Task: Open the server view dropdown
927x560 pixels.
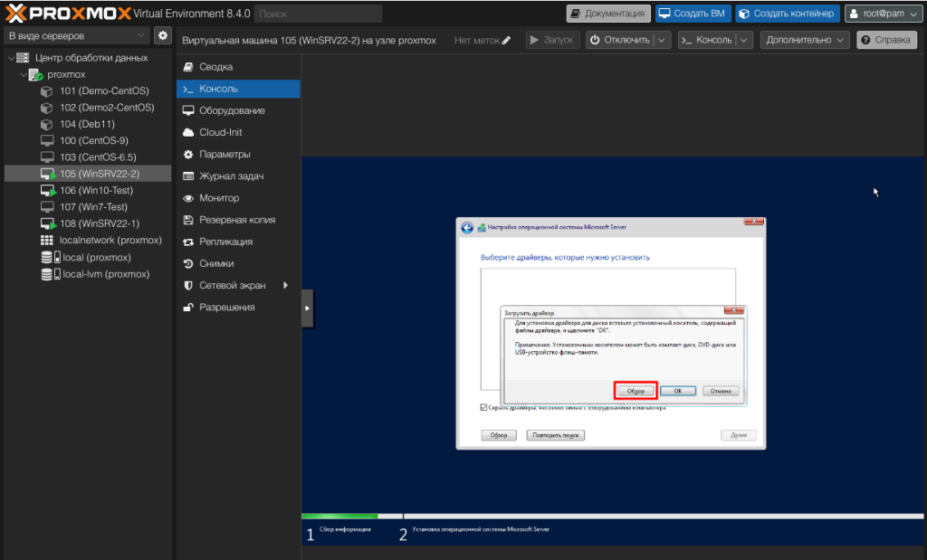Action: click(x=76, y=35)
